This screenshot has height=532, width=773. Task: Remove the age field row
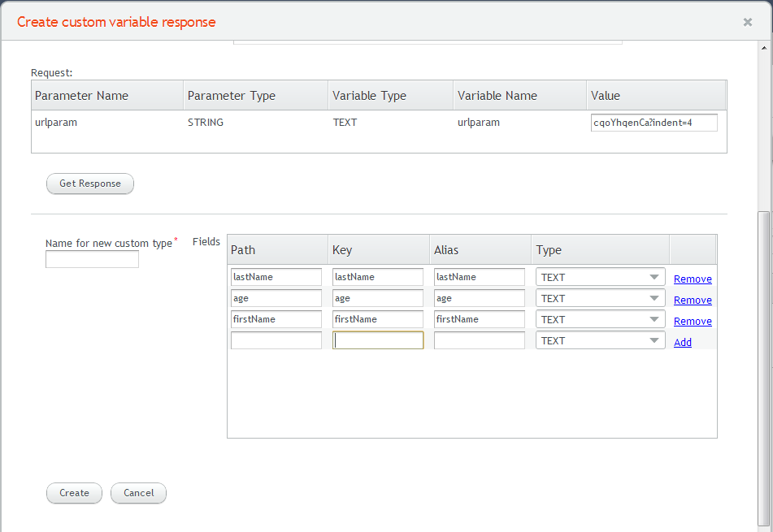[693, 300]
